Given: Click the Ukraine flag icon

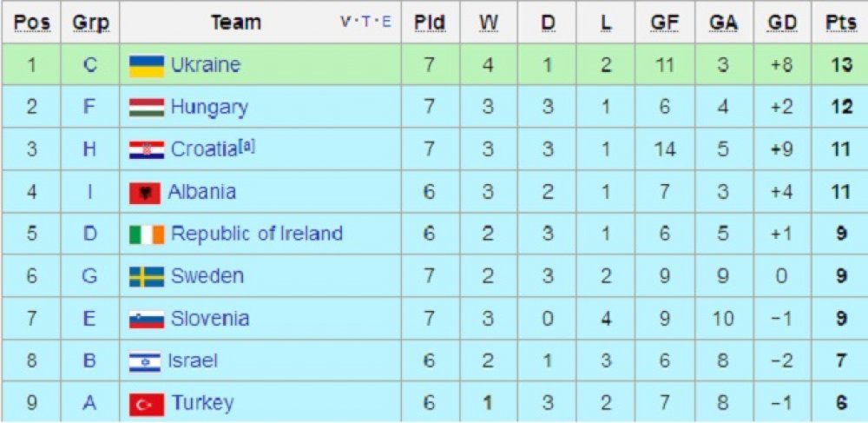Looking at the screenshot, I should [147, 65].
